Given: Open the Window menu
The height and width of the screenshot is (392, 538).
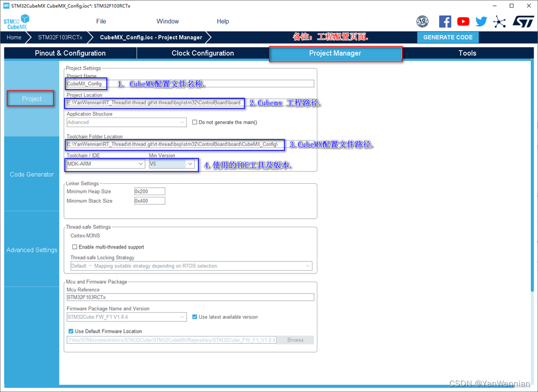Looking at the screenshot, I should tap(167, 21).
